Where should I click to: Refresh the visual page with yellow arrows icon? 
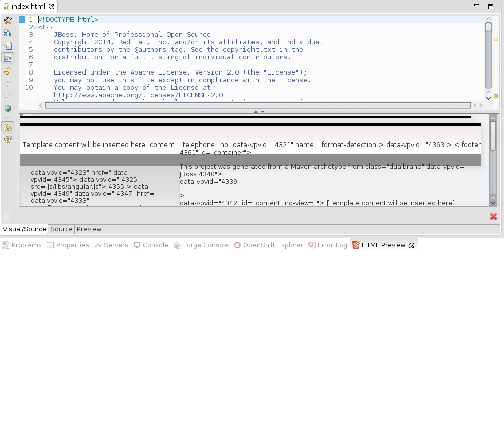(8, 71)
